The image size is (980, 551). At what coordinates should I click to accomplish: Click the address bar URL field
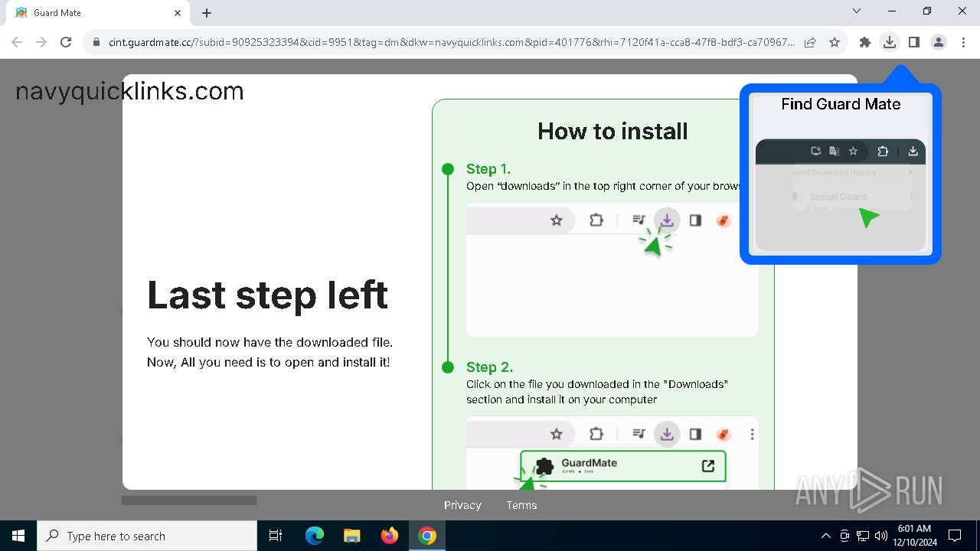451,42
